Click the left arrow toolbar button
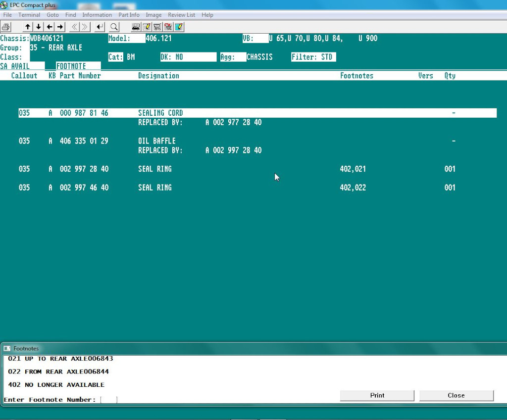Viewport: 507px width, 420px height. click(50, 27)
